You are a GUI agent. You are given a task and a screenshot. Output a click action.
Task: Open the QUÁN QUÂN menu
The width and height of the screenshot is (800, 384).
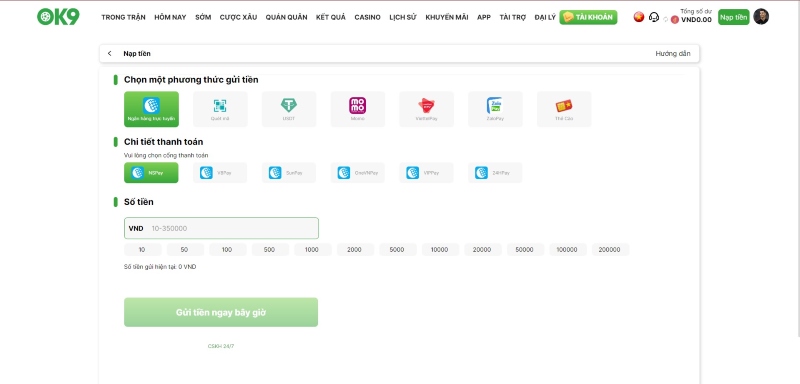point(286,17)
